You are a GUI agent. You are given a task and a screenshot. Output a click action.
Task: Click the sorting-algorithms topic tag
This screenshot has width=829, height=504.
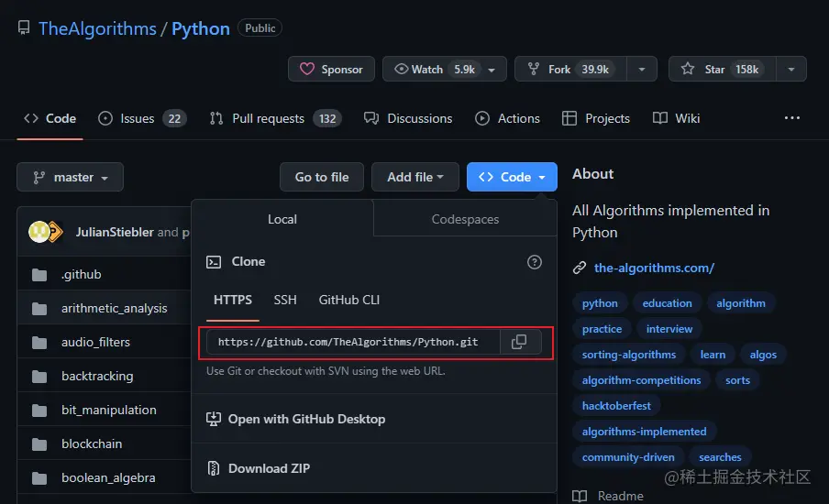click(x=628, y=355)
